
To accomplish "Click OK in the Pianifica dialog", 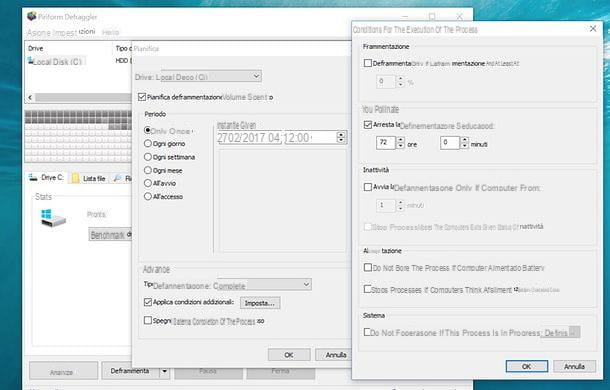I will pyautogui.click(x=289, y=355).
